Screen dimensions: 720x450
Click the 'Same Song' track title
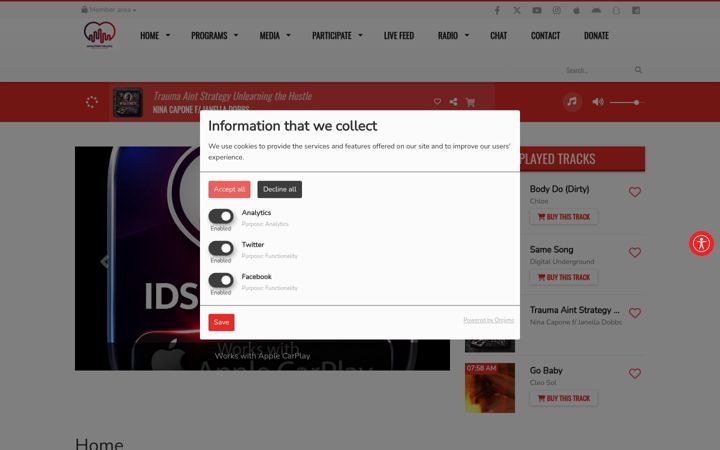pyautogui.click(x=551, y=249)
